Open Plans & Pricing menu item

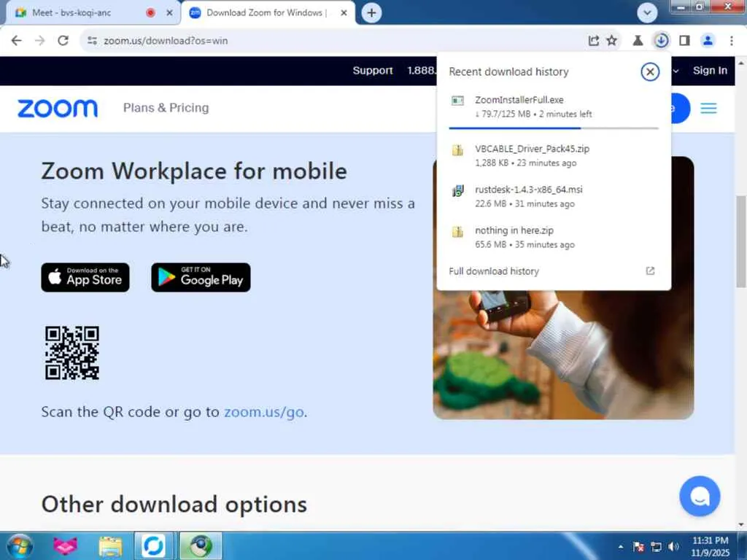click(166, 108)
